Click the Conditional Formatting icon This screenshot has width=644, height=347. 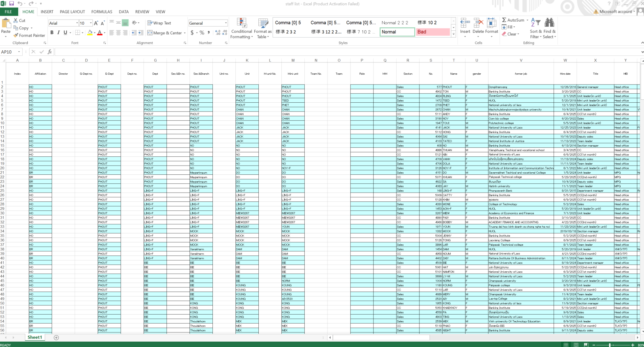(241, 24)
